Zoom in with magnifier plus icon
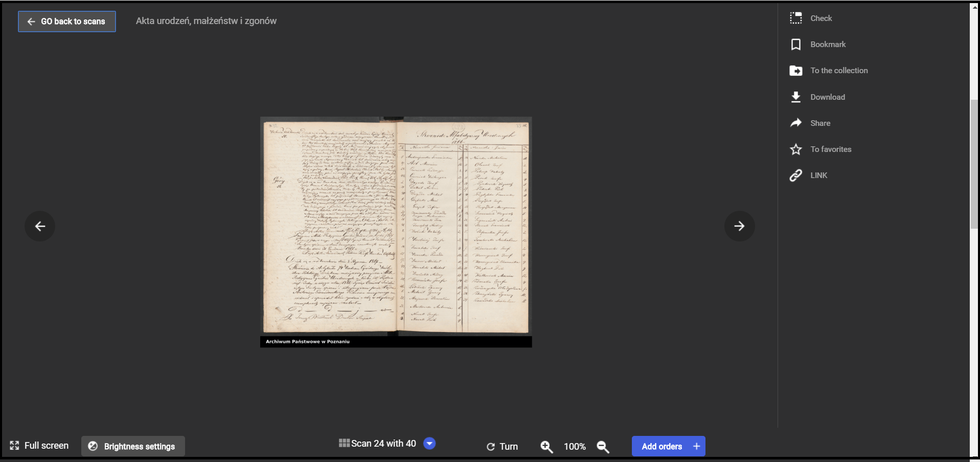Viewport: 980px width, 462px height. pos(546,447)
